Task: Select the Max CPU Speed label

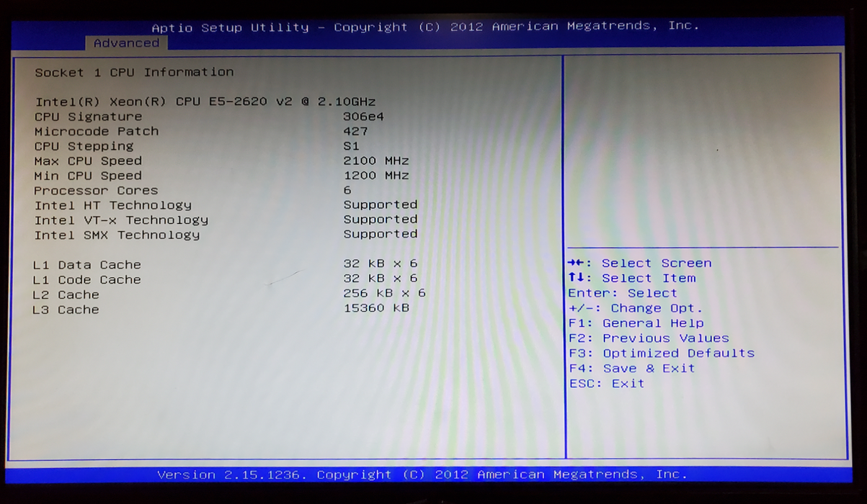Action: click(x=88, y=161)
